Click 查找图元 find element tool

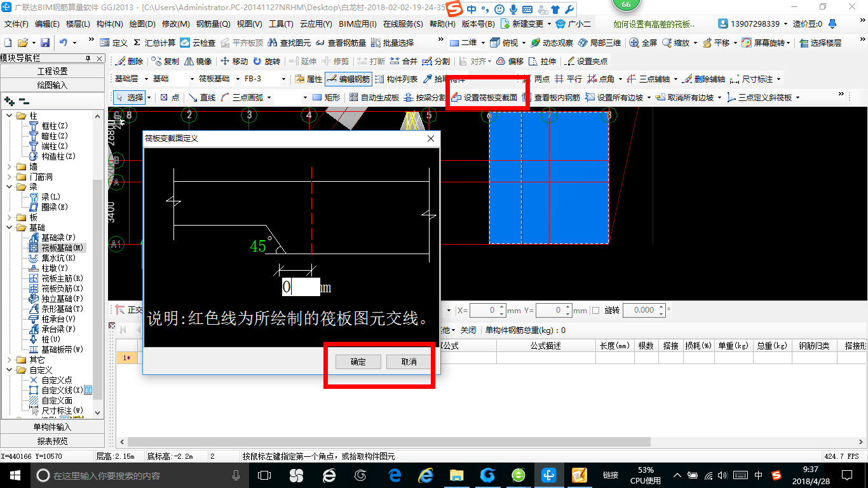290,43
